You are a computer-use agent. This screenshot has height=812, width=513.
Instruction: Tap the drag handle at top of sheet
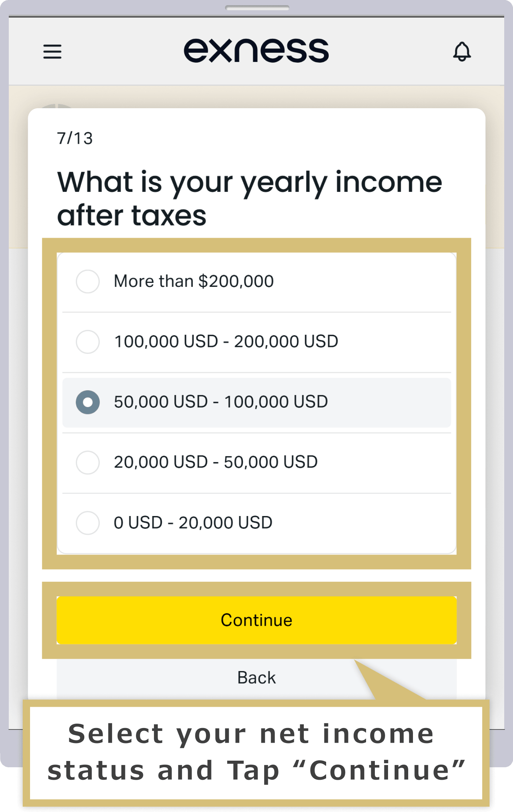pyautogui.click(x=257, y=8)
